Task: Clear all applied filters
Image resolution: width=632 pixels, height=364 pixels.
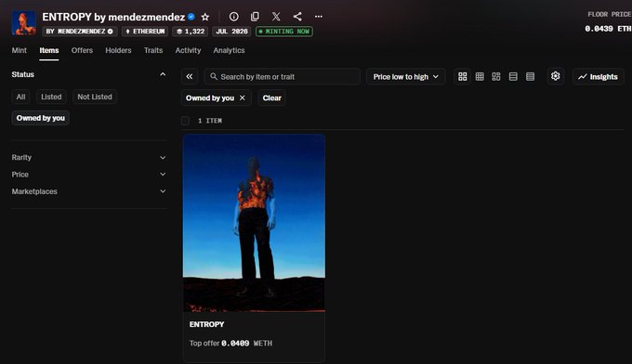Action: click(272, 97)
